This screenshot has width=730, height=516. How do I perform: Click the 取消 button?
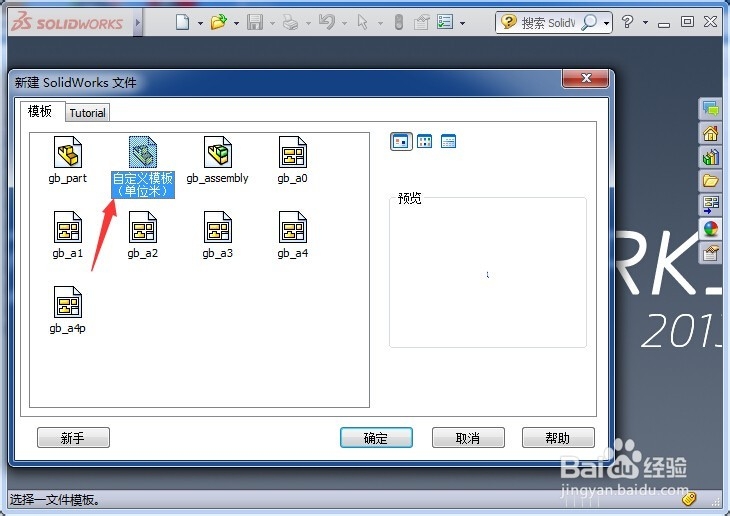coord(468,438)
